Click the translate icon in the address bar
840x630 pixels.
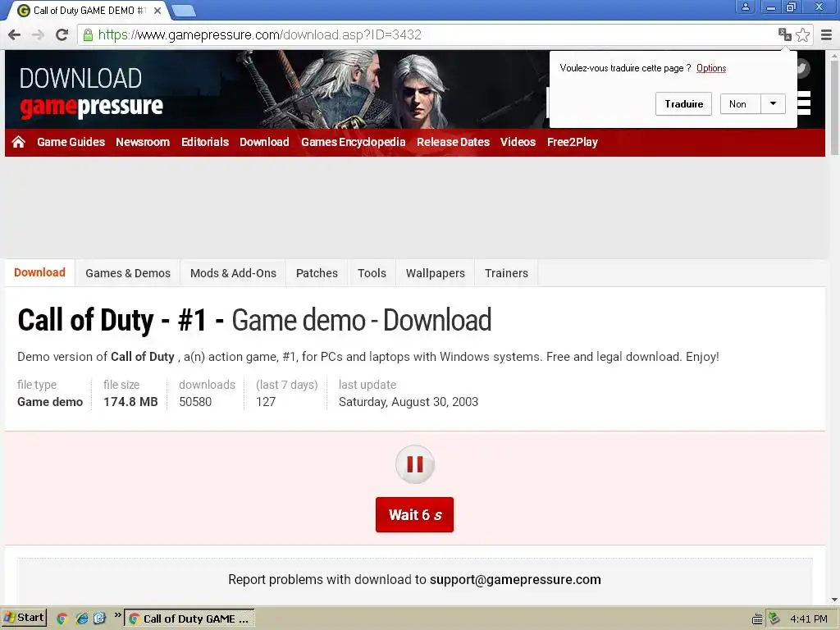click(x=785, y=34)
